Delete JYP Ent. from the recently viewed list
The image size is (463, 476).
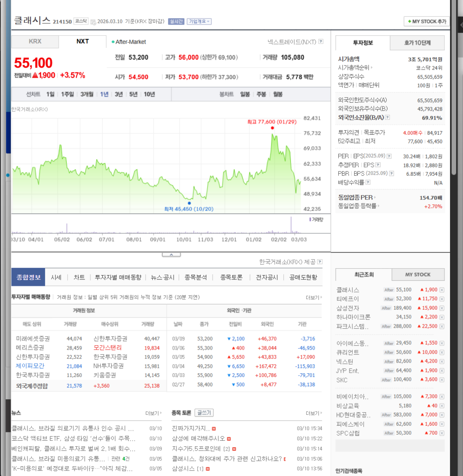point(442,371)
